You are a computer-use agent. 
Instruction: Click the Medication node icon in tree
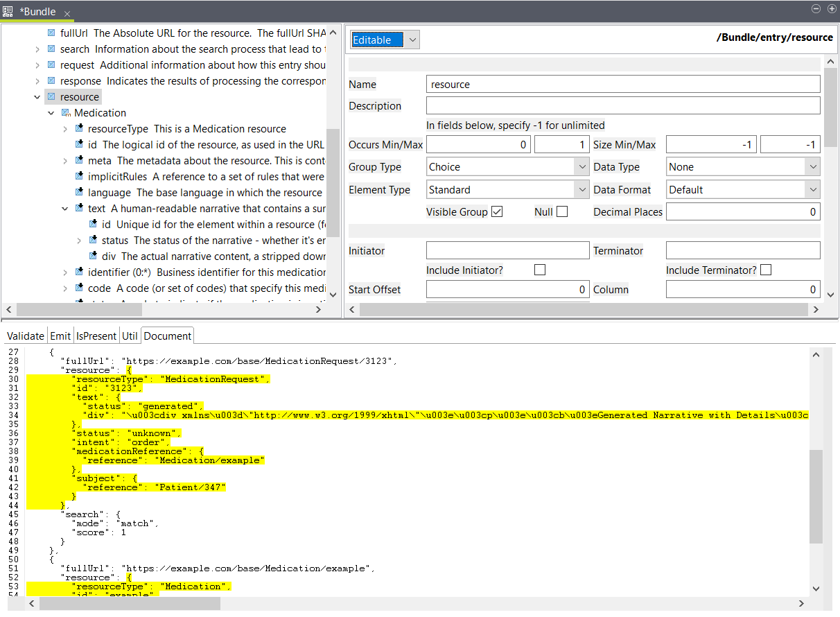coord(66,113)
